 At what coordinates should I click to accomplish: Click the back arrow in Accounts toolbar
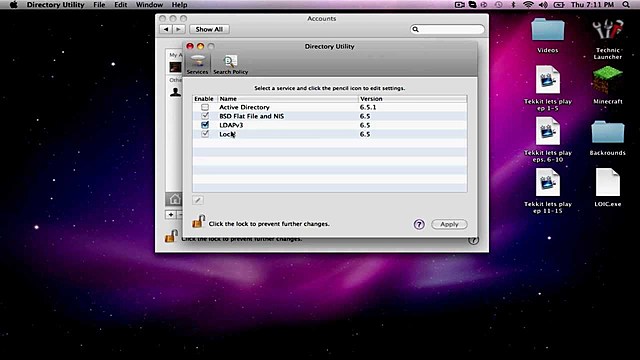[x=166, y=29]
